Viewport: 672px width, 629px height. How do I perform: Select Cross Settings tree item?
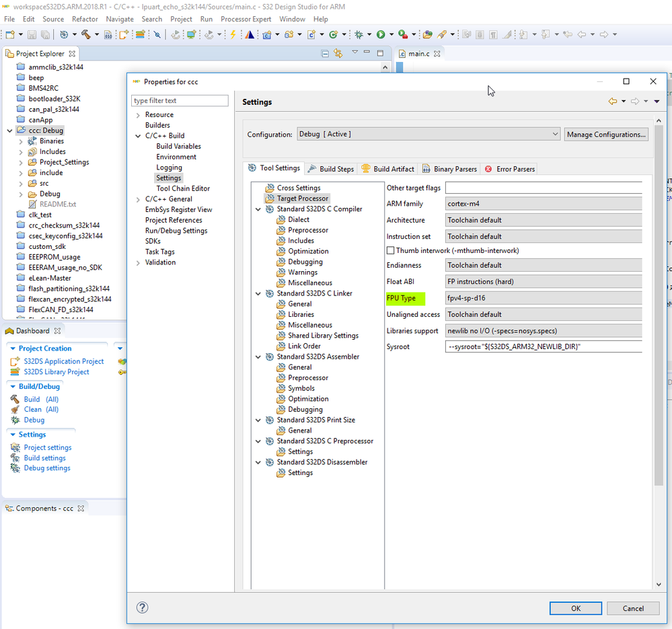pyautogui.click(x=299, y=188)
